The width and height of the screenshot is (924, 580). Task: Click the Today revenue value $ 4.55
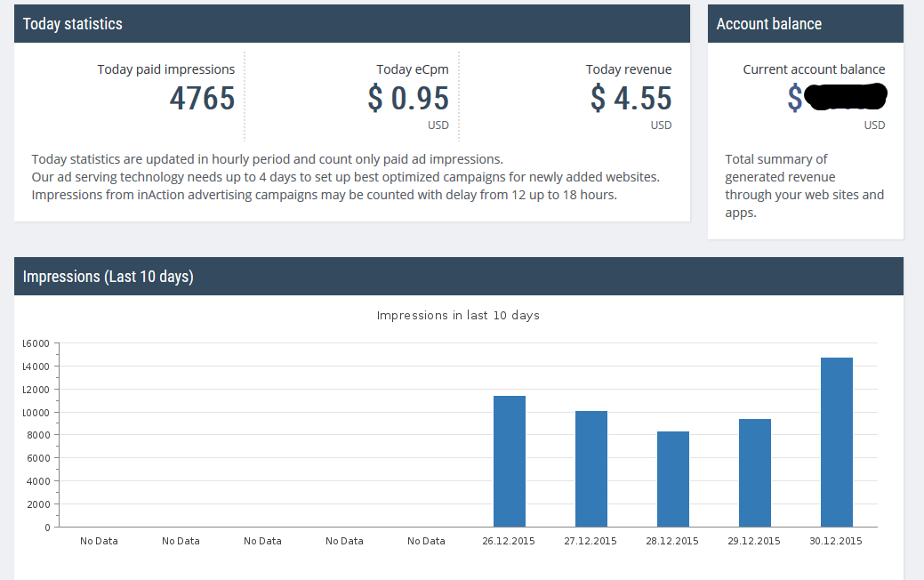pos(631,98)
